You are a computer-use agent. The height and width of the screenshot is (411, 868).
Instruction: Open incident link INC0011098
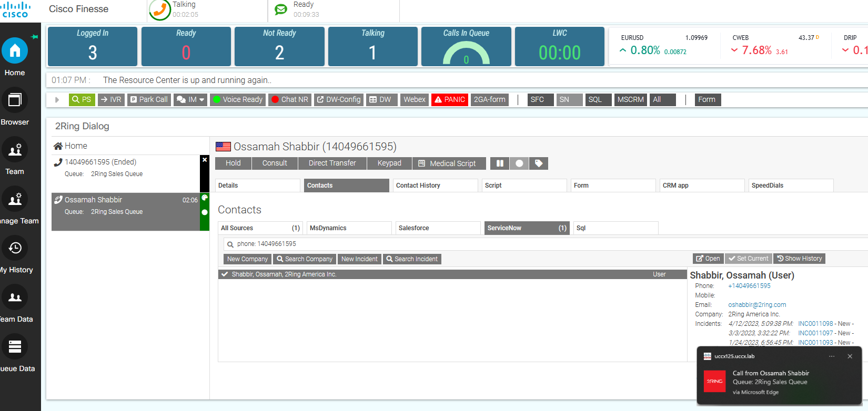815,324
